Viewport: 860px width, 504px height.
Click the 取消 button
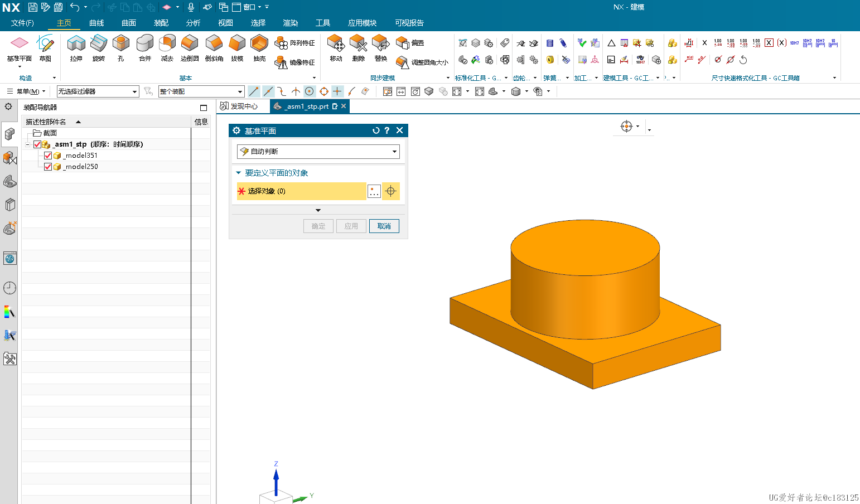[x=384, y=226]
